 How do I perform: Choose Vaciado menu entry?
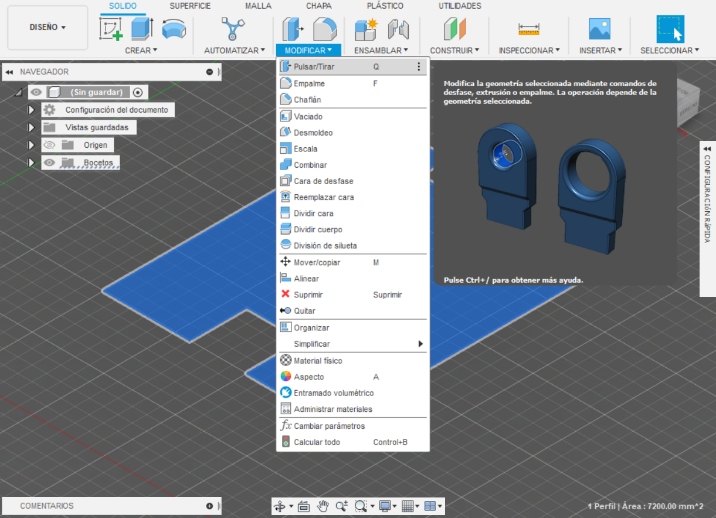pyautogui.click(x=353, y=116)
